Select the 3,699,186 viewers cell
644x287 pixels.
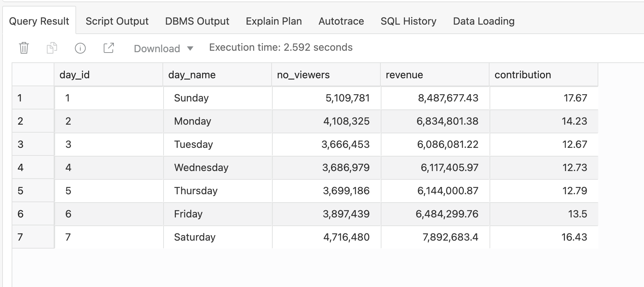click(x=326, y=191)
